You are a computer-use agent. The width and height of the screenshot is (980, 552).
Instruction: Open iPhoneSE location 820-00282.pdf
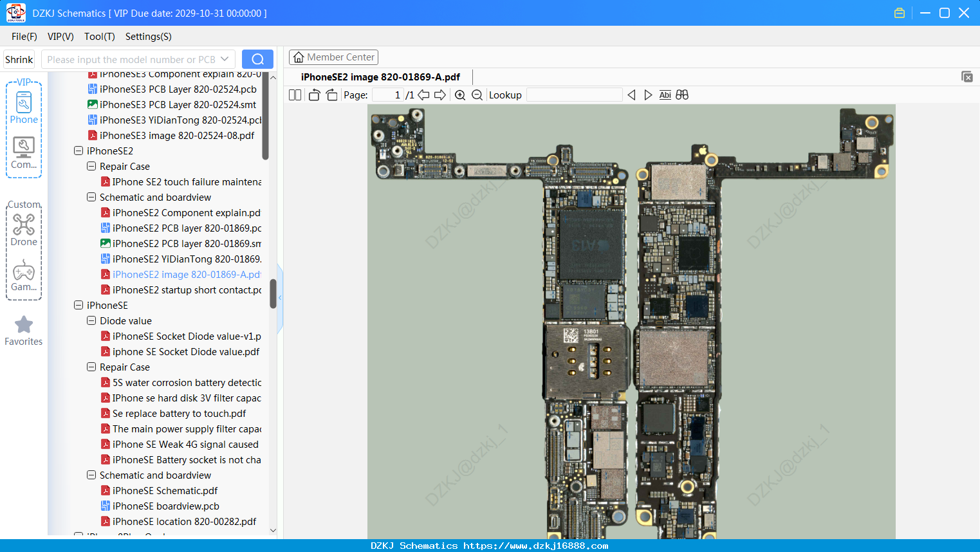click(178, 522)
